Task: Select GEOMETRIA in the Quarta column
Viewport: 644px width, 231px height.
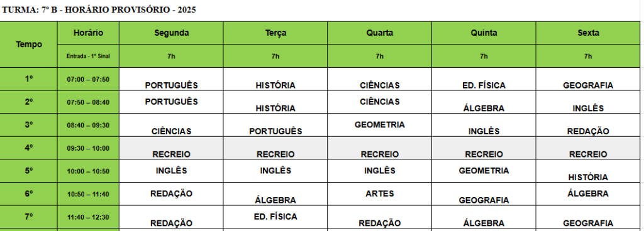Action: pyautogui.click(x=379, y=126)
